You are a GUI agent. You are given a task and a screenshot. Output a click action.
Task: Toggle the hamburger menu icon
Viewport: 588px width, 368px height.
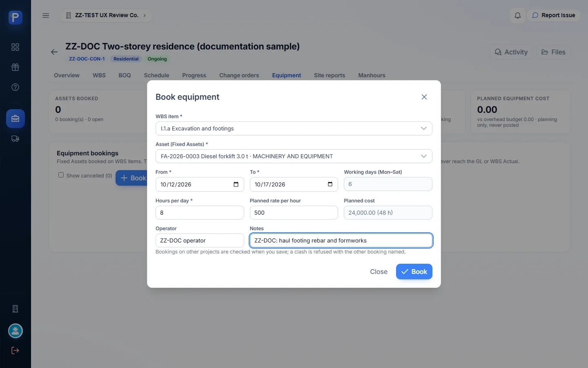pyautogui.click(x=46, y=16)
